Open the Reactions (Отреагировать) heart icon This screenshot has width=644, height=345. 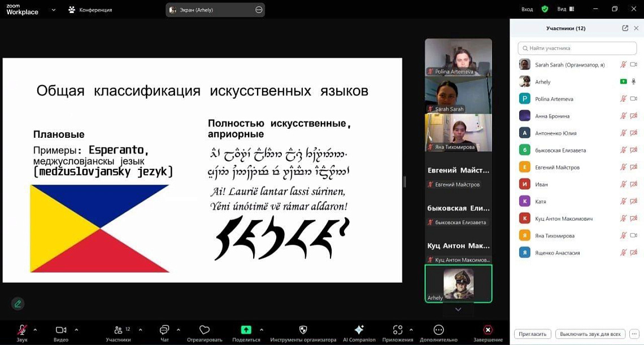204,330
